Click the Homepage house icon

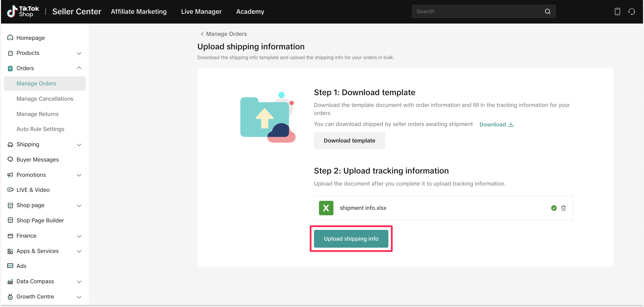pyautogui.click(x=10, y=38)
